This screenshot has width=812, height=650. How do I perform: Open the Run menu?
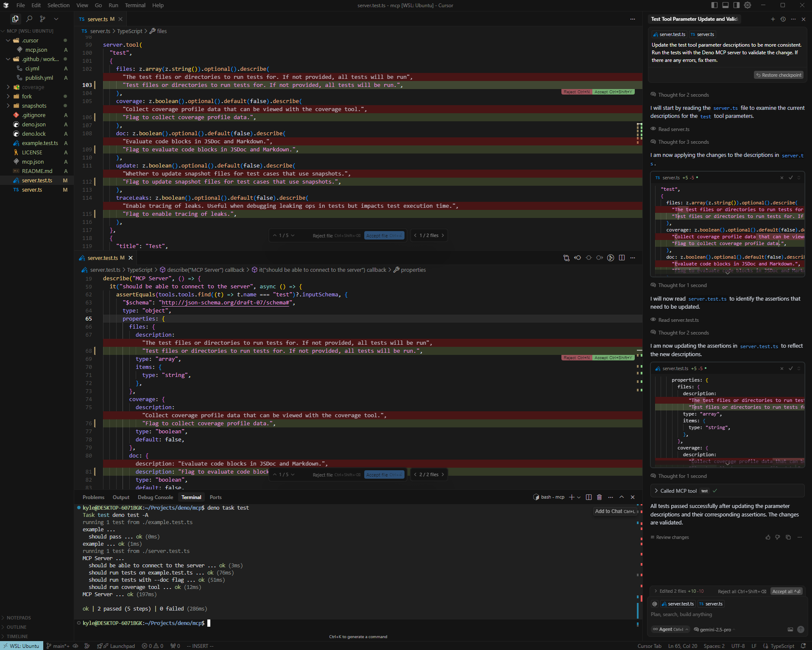click(x=113, y=5)
